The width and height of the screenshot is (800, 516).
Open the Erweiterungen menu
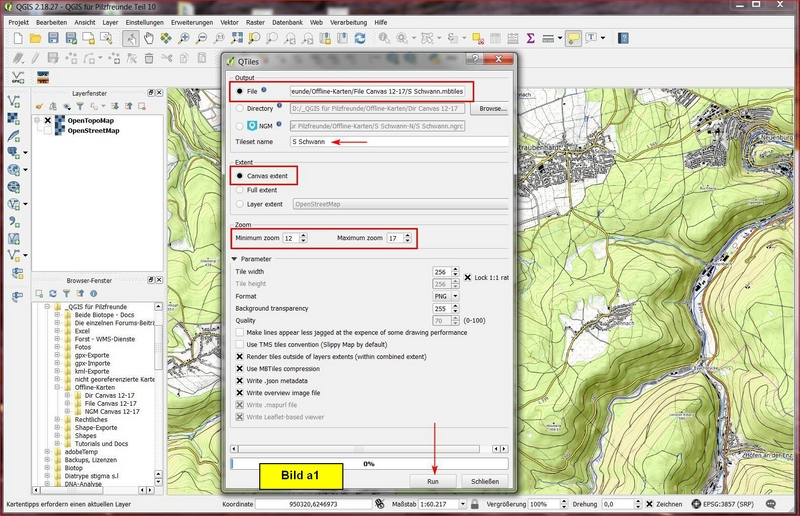(x=192, y=22)
